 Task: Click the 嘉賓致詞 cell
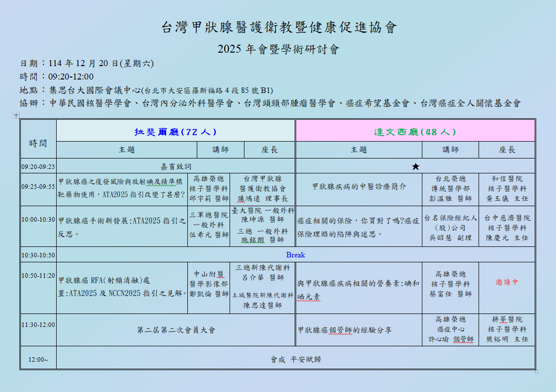(x=175, y=166)
